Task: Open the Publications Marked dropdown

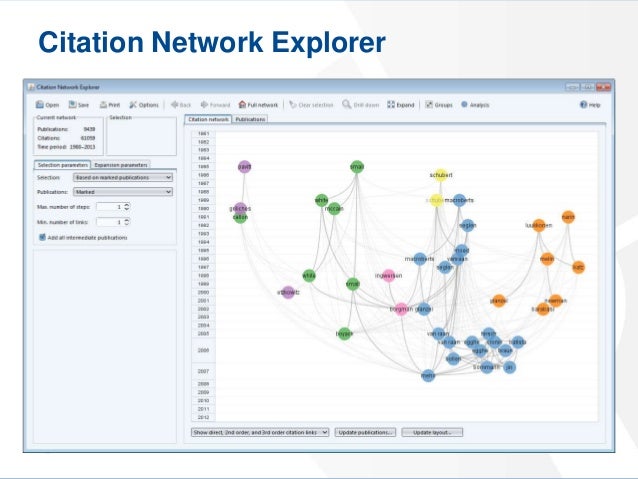Action: pyautogui.click(x=123, y=192)
